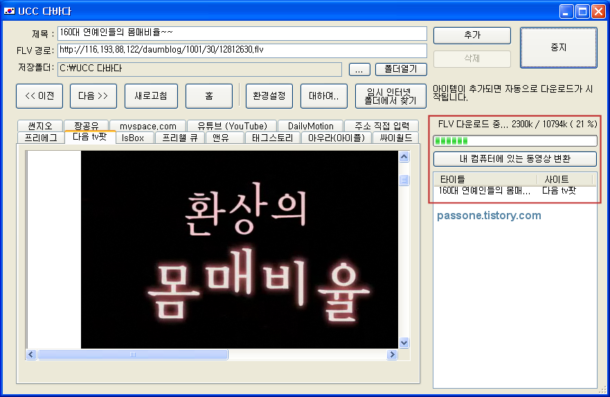Switch to the 태그스토리 tab

coord(272,137)
